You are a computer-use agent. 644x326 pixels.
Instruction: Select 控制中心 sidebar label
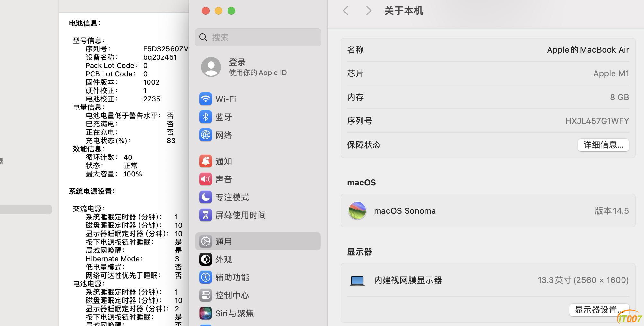point(232,295)
